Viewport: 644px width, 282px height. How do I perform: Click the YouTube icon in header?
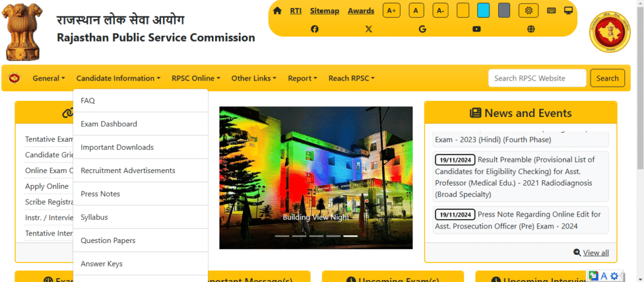tap(477, 29)
